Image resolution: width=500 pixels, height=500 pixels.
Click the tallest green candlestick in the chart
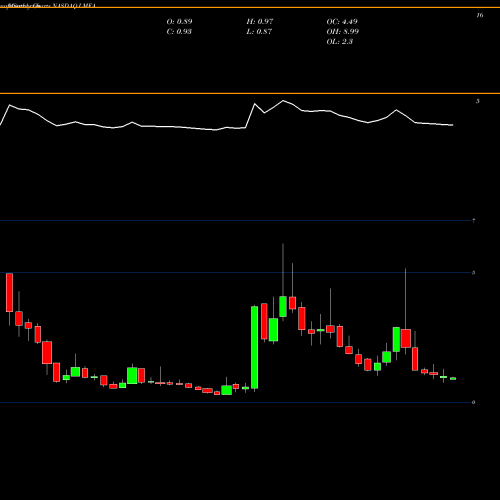point(254,347)
